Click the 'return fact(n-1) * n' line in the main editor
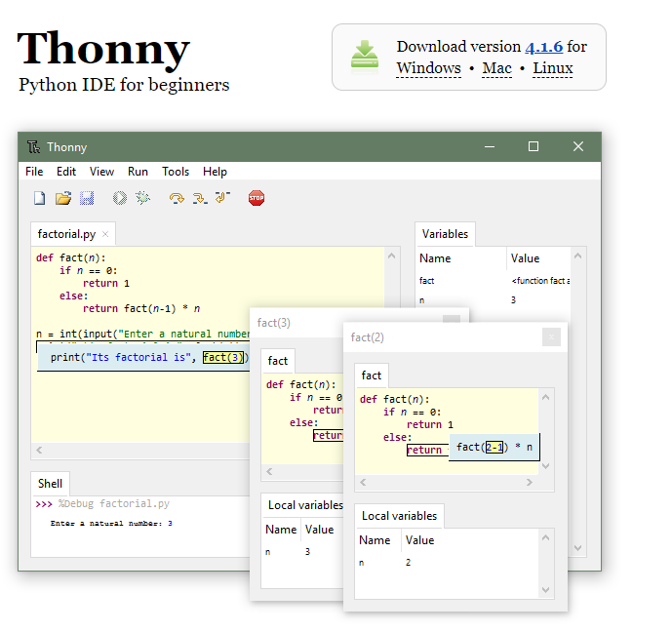This screenshot has width=672, height=632. (x=141, y=308)
